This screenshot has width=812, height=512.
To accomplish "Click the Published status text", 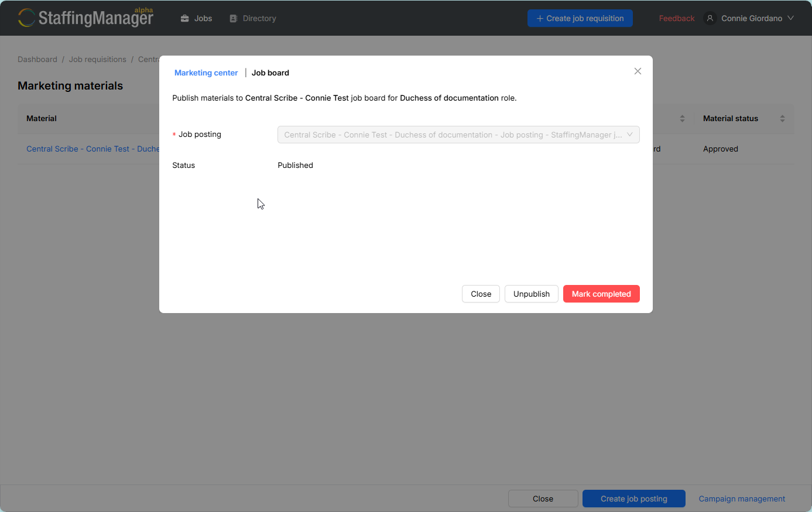I will 295,165.
